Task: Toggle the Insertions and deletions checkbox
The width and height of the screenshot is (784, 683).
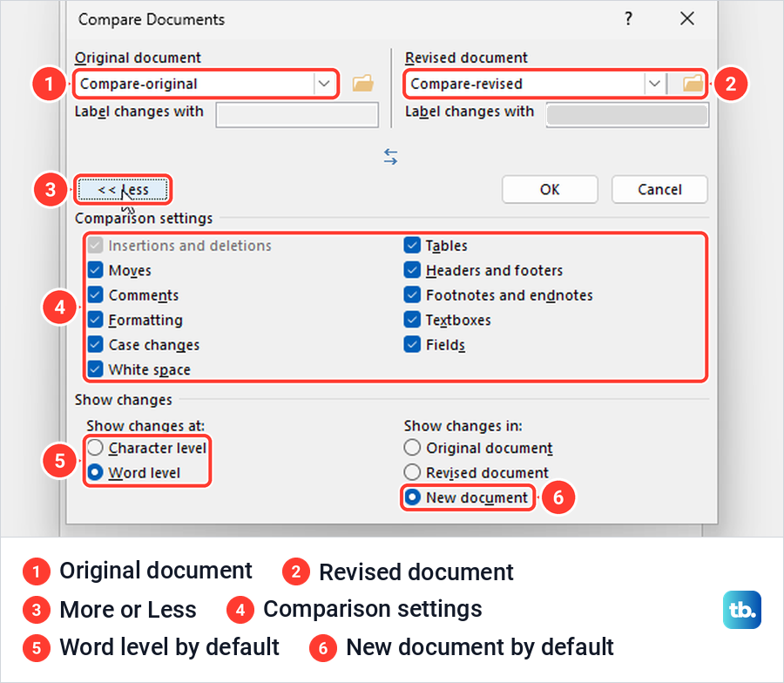Action: [x=95, y=246]
